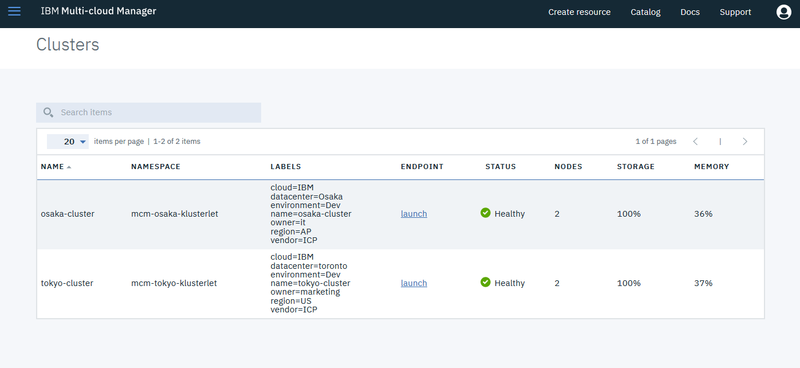800x368 pixels.
Task: Open the Support menu item
Action: (x=735, y=12)
